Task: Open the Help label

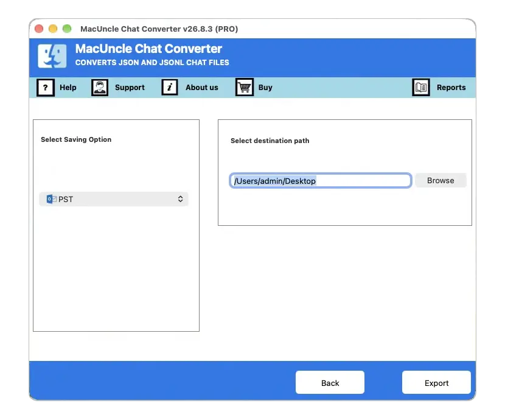Action: pyautogui.click(x=68, y=87)
